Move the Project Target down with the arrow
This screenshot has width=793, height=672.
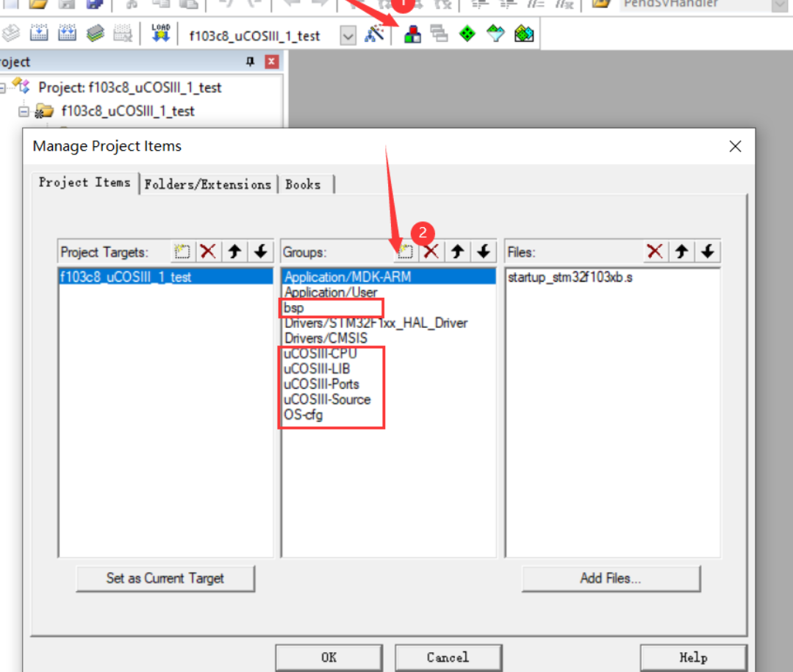(260, 251)
